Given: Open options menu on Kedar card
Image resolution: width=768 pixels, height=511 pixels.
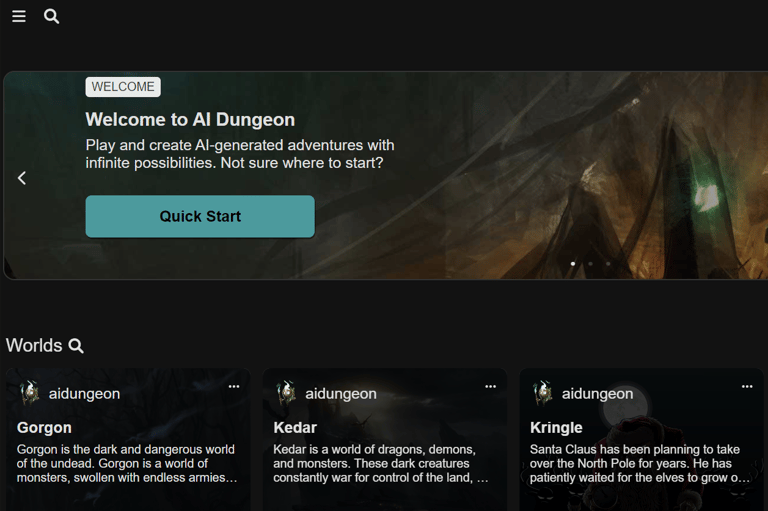Looking at the screenshot, I should (x=490, y=387).
